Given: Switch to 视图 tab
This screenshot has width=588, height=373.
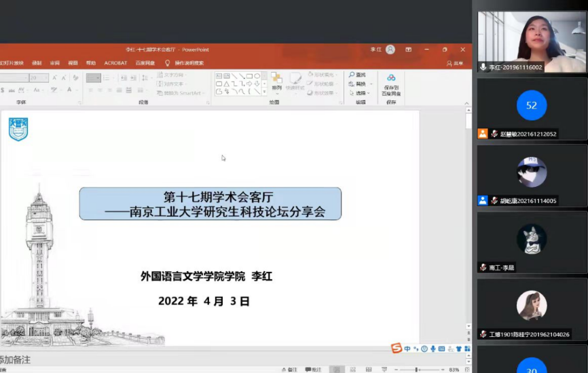Looking at the screenshot, I should click(73, 63).
